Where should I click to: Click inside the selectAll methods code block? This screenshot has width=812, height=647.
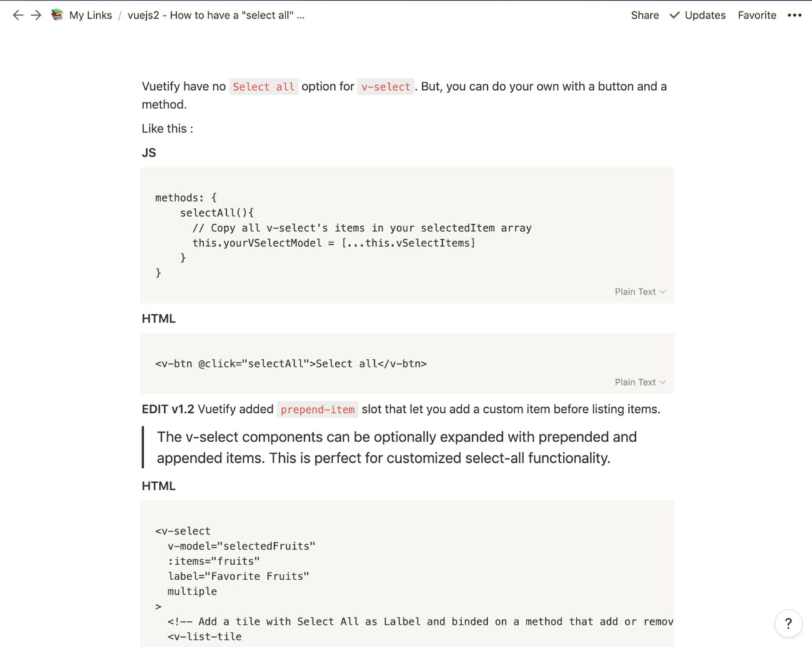point(407,235)
